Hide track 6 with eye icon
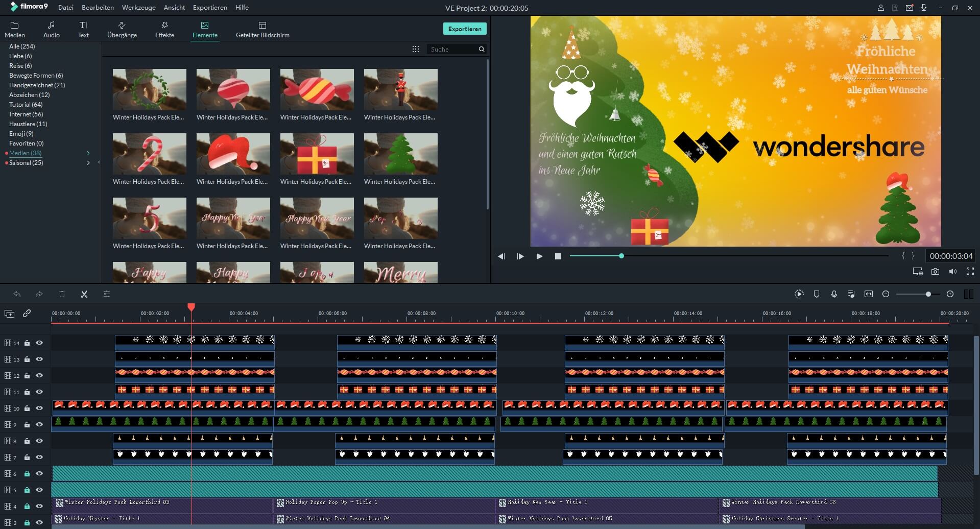The width and height of the screenshot is (980, 529). [x=39, y=474]
